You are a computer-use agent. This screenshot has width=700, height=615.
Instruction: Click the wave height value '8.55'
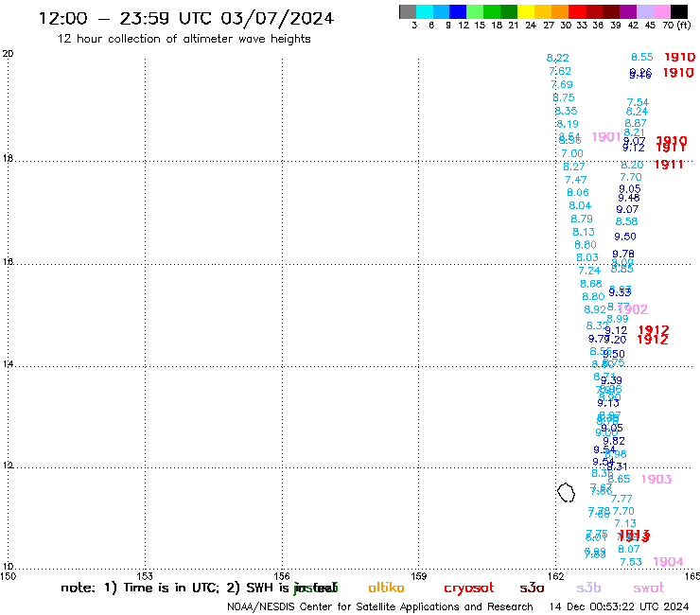(642, 57)
